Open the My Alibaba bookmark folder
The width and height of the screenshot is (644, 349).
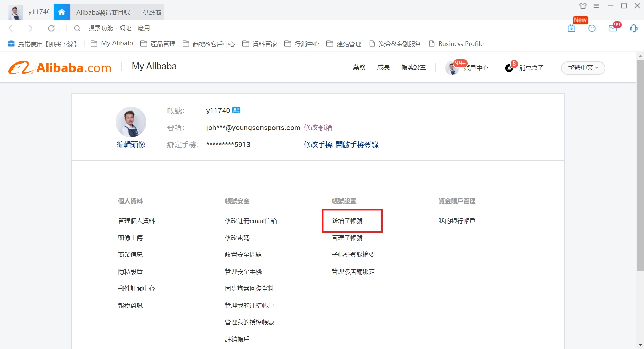pyautogui.click(x=112, y=44)
